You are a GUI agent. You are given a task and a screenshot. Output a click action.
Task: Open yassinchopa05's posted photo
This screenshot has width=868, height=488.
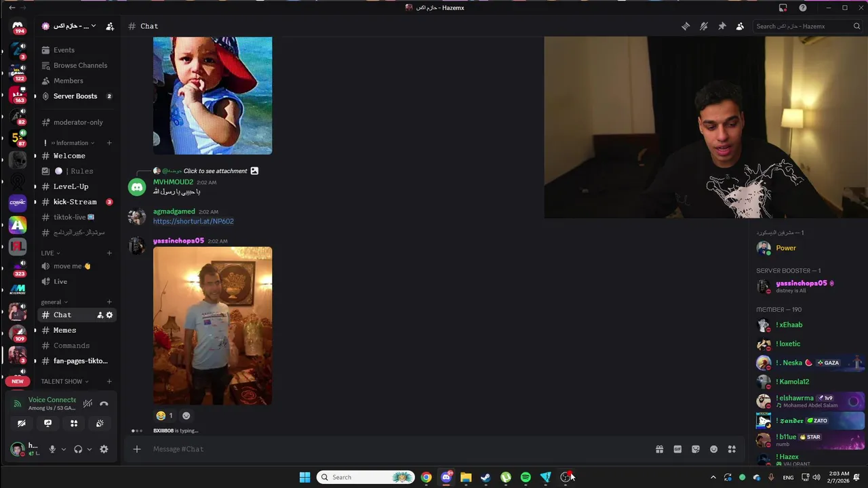pyautogui.click(x=212, y=326)
